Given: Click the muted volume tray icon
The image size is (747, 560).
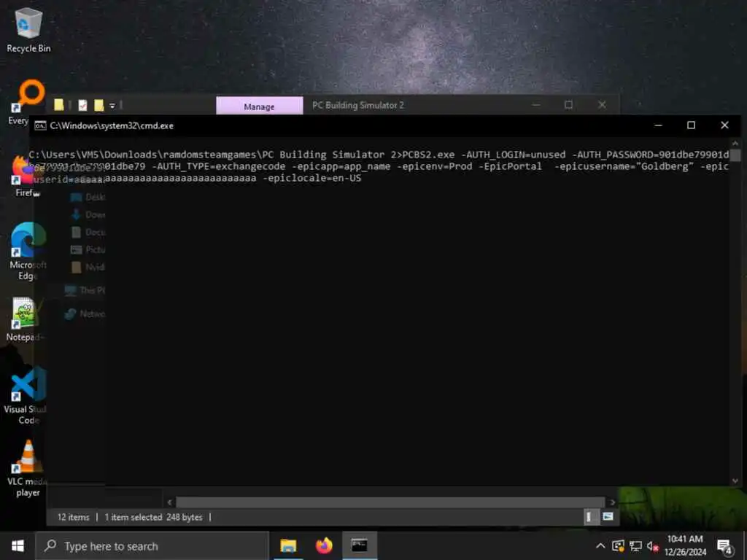Looking at the screenshot, I should coord(652,546).
